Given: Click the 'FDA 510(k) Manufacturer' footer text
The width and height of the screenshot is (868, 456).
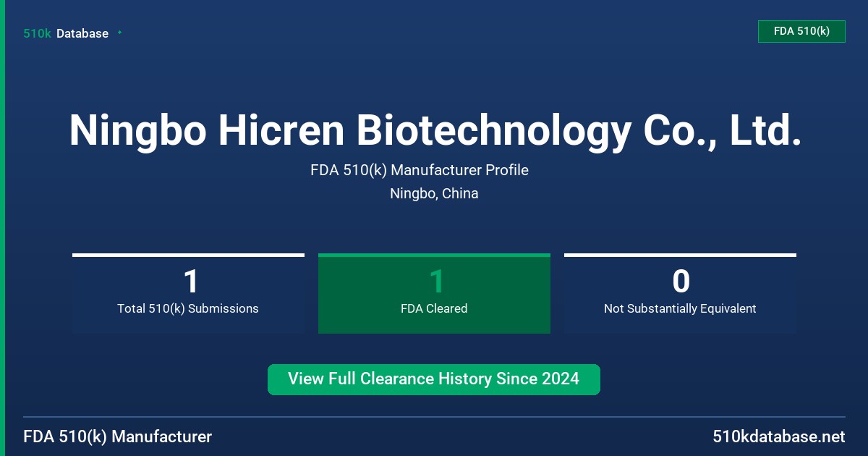Looking at the screenshot, I should tap(118, 436).
